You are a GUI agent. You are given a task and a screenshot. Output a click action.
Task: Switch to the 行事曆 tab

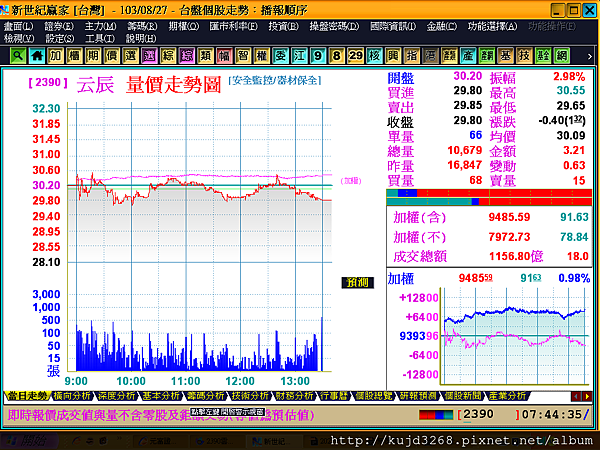334,396
